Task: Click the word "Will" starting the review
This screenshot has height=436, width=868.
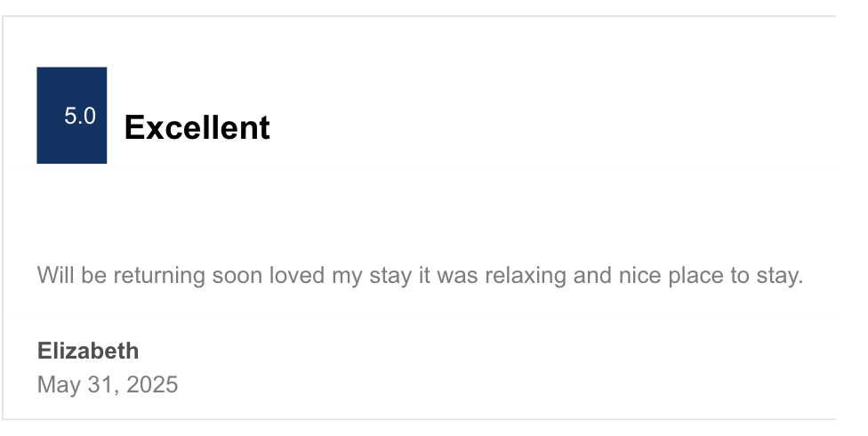Action: tap(55, 275)
